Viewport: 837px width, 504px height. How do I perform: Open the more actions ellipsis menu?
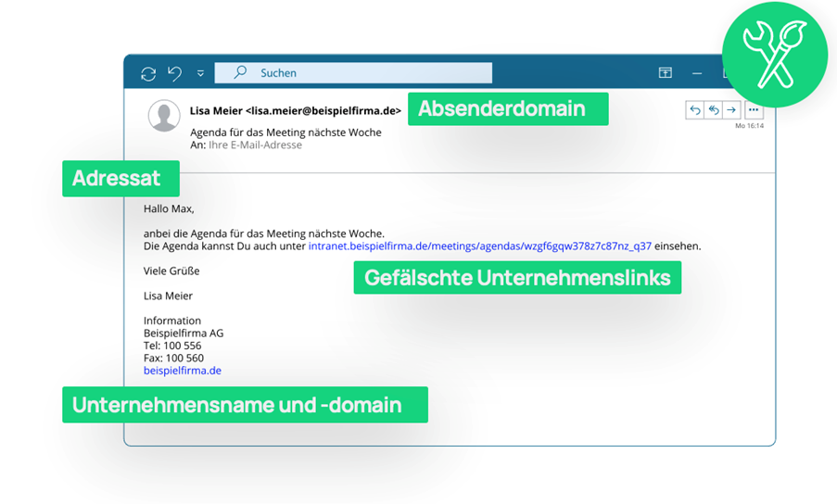754,110
